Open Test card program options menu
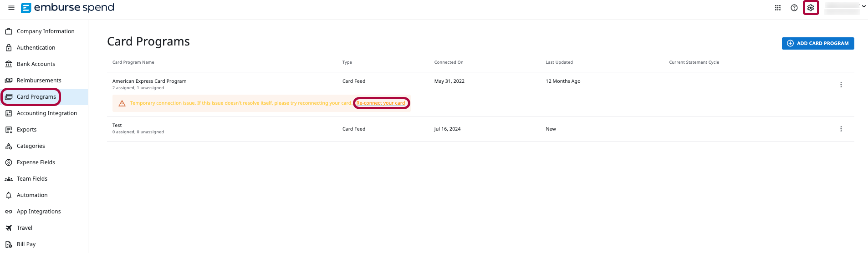Screen dimensions: 868x253 (x=841, y=129)
